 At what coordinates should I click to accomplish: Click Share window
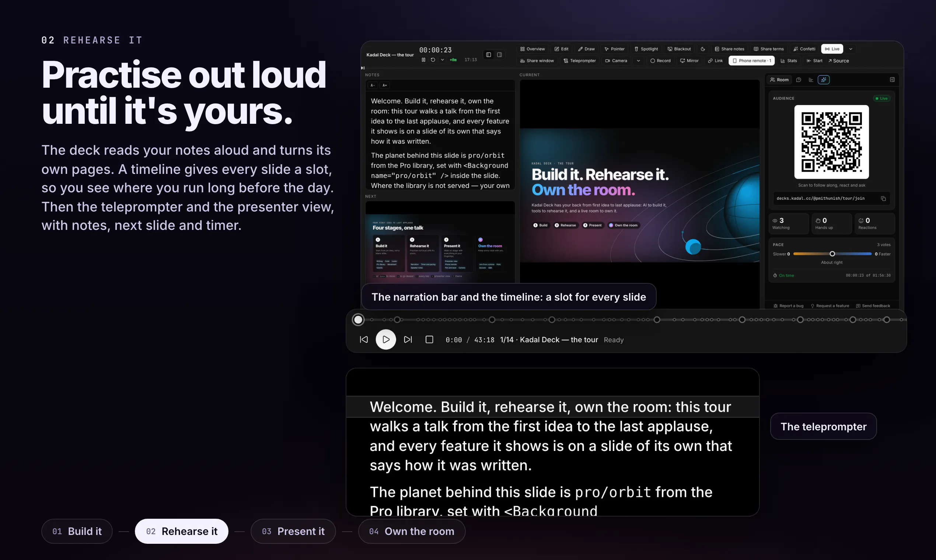(x=537, y=61)
